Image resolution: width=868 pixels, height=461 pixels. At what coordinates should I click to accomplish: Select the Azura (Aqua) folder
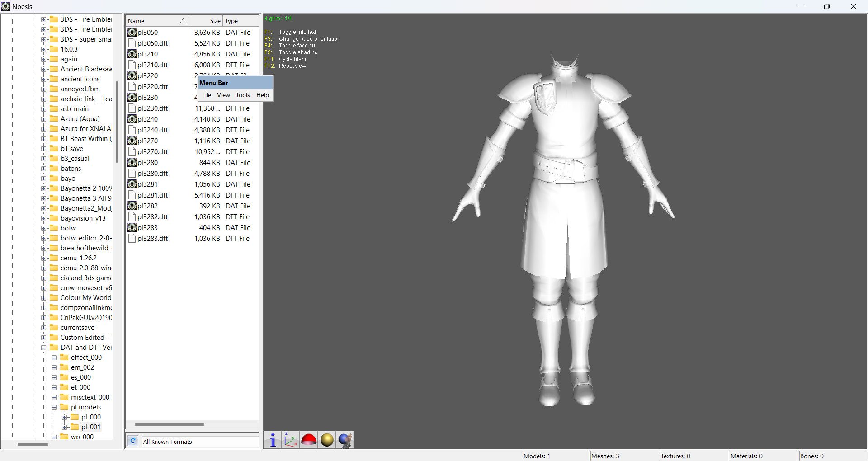(x=80, y=119)
